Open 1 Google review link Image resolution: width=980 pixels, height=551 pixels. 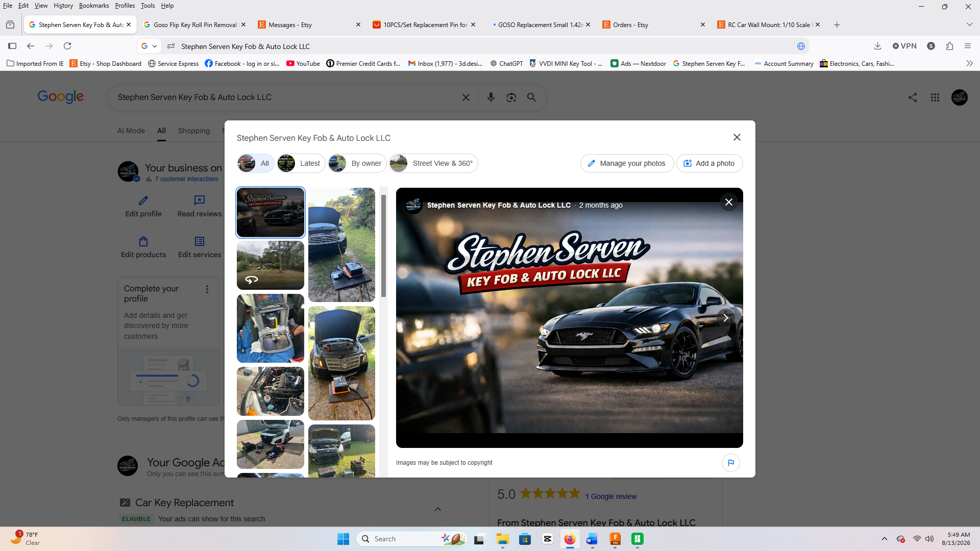611,496
